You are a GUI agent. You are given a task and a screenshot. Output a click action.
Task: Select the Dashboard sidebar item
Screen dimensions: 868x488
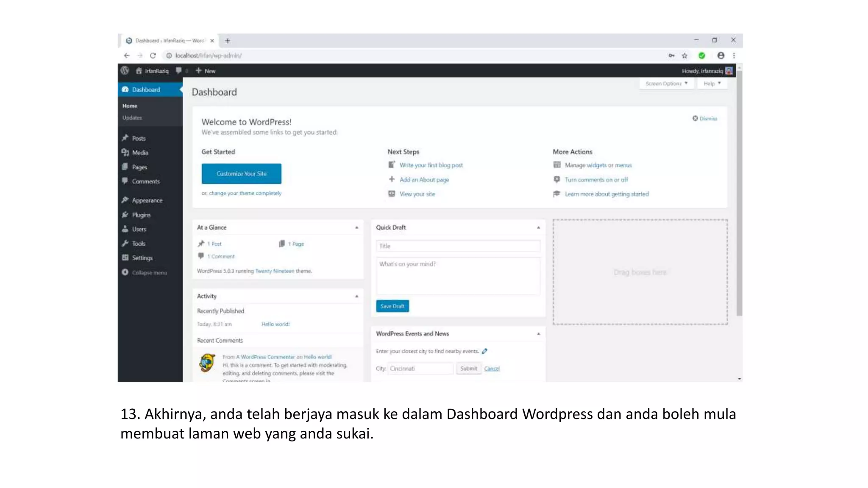150,90
